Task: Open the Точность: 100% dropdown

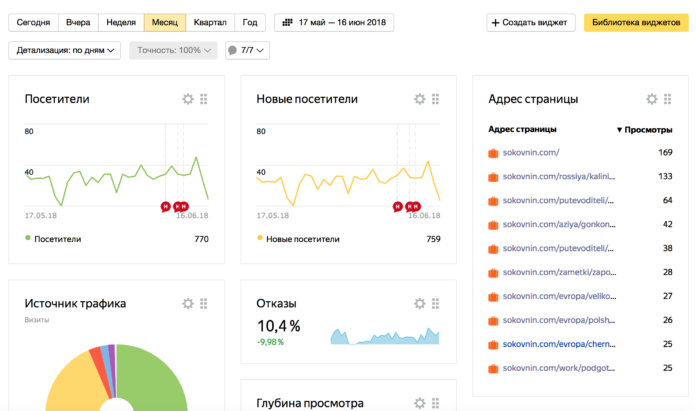Action: [173, 50]
